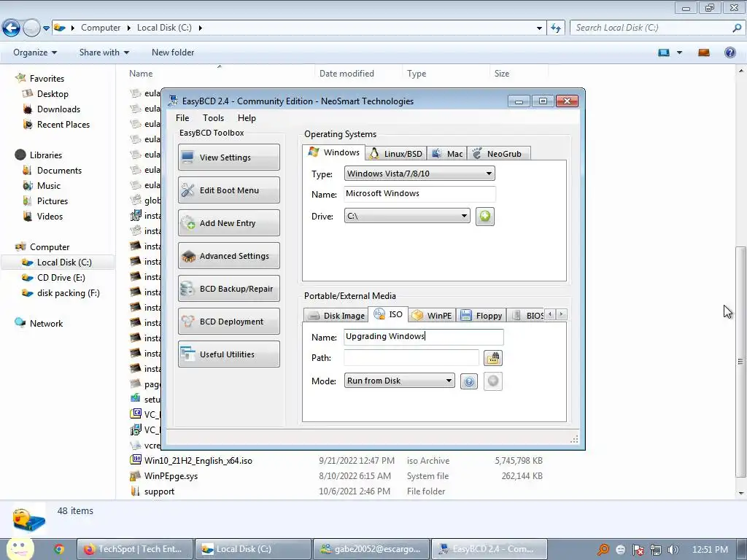Click New folder in Explorer toolbar
The image size is (747, 560).
(x=173, y=52)
